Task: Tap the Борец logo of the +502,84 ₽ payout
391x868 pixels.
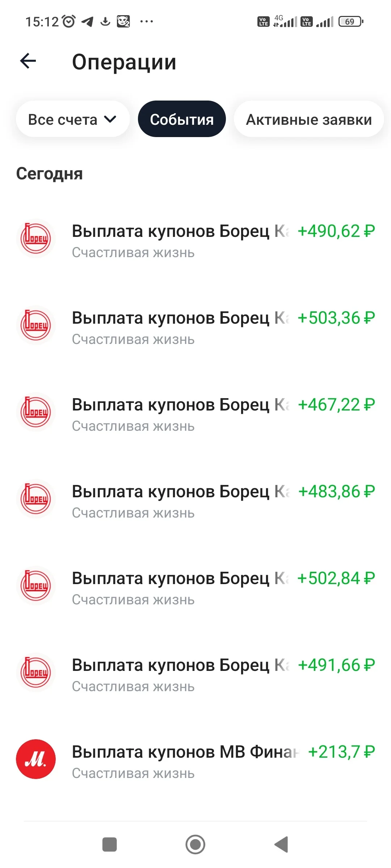Action: point(36,586)
